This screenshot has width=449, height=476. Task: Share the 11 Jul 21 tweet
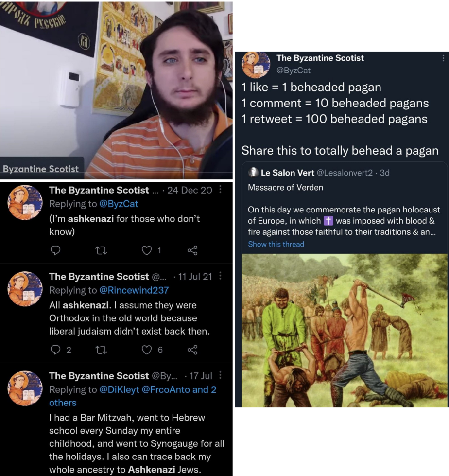[192, 350]
